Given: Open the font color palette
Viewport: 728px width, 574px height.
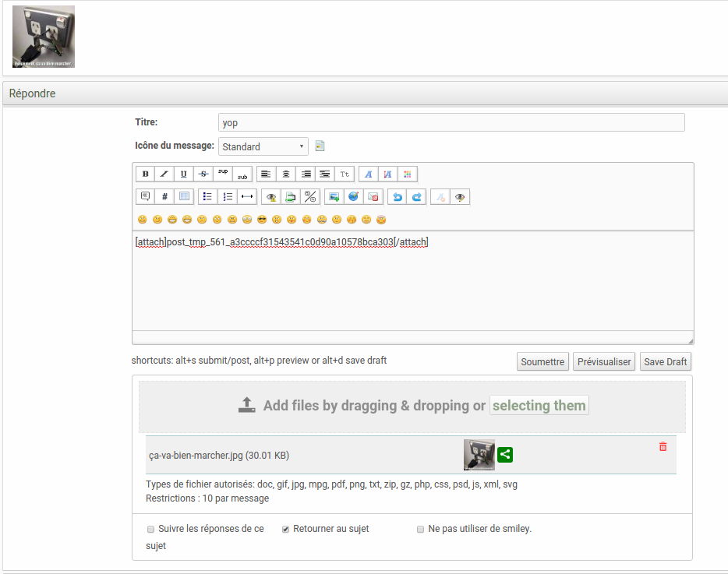Looking at the screenshot, I should pos(407,174).
